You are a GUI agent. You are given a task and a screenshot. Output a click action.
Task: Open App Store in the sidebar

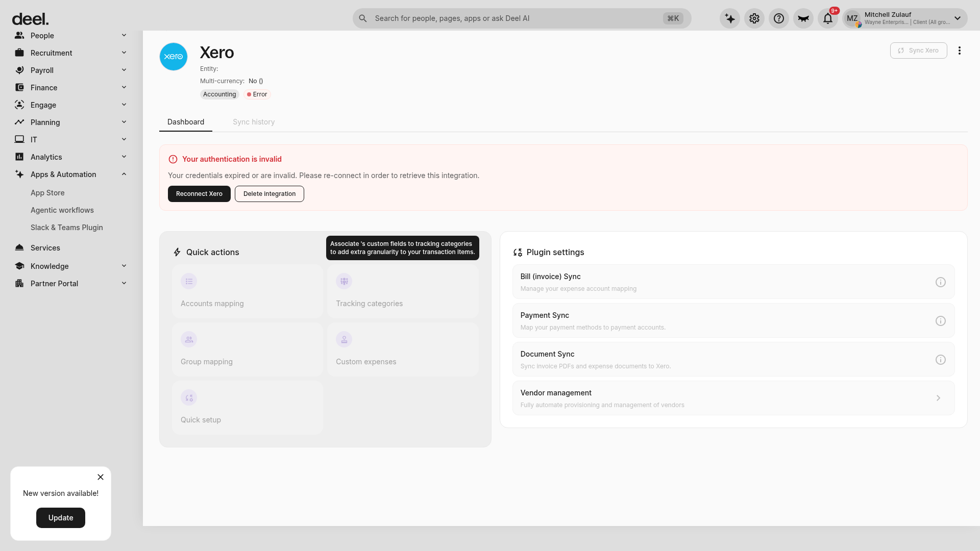click(47, 193)
